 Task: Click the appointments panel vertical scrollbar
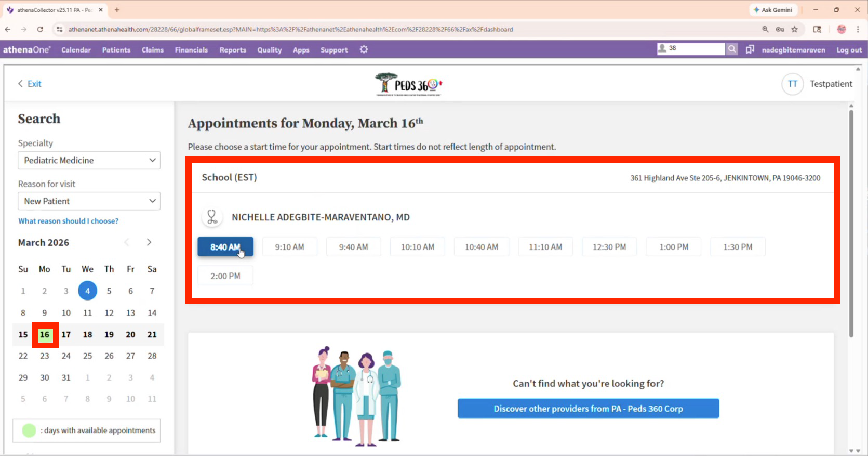(x=851, y=224)
